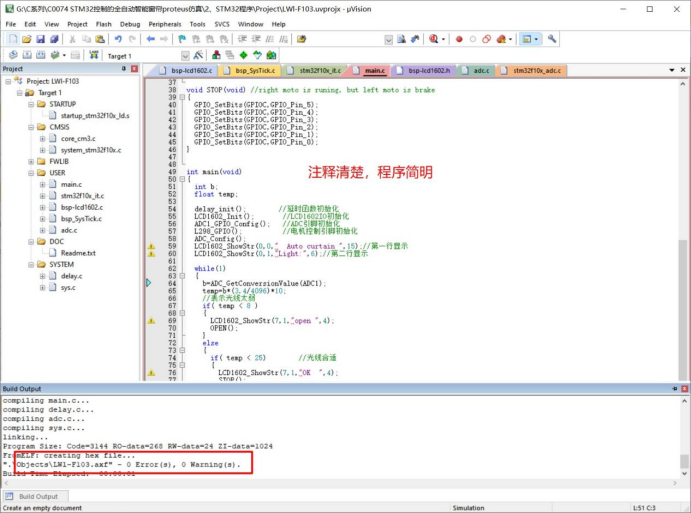Open the Pack Installer icon
Image resolution: width=691 pixels, height=513 pixels.
[271, 55]
